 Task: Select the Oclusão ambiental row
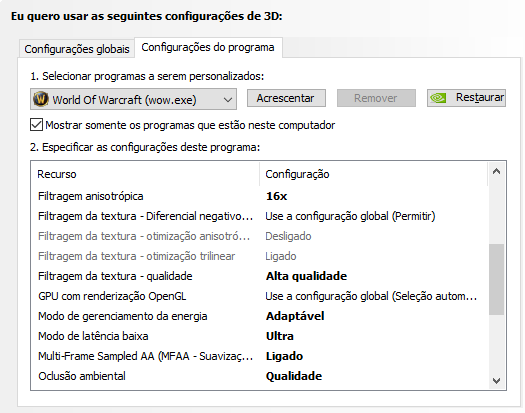click(x=259, y=376)
